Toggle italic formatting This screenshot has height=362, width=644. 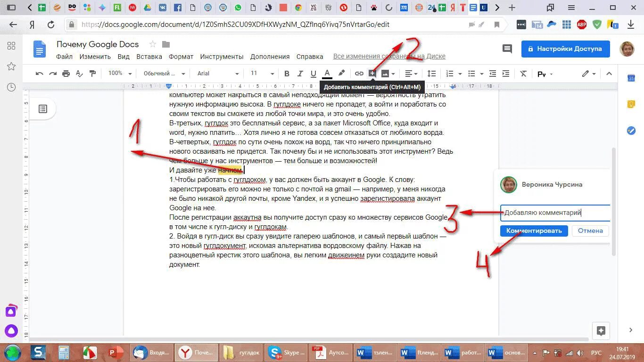pyautogui.click(x=300, y=74)
